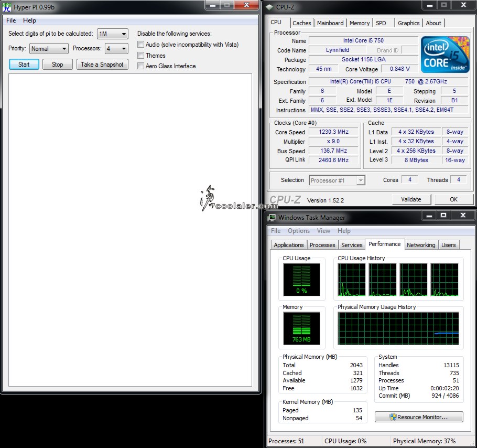Switch to the Mainboard tab in CPU-Z
This screenshot has width=477, height=448.
(x=330, y=23)
